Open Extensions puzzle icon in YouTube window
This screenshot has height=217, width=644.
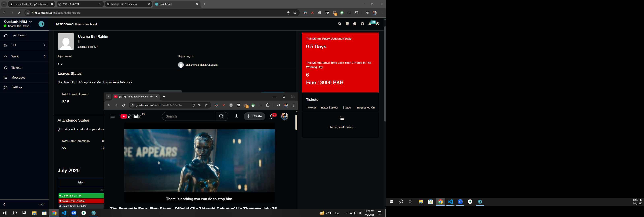pyautogui.click(x=268, y=105)
